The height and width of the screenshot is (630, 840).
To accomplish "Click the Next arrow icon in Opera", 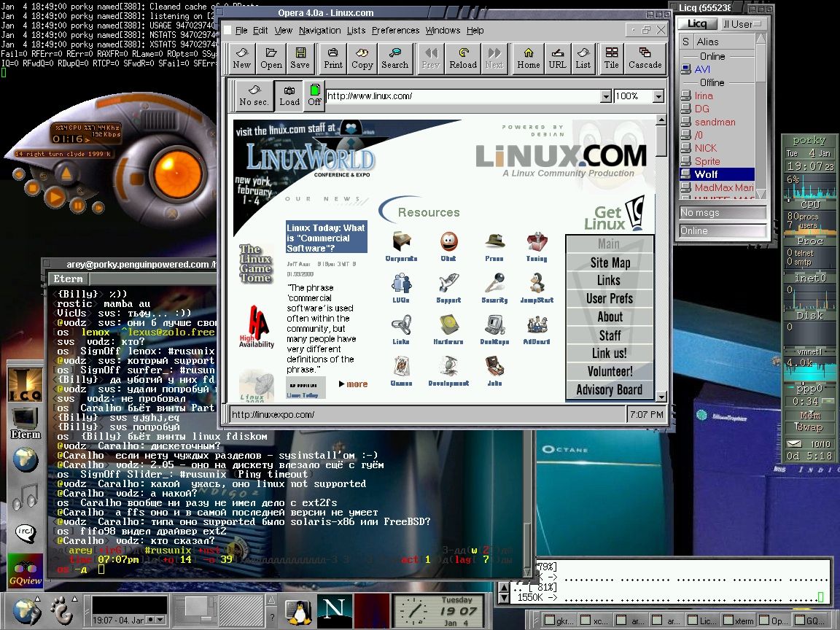I will [x=494, y=58].
